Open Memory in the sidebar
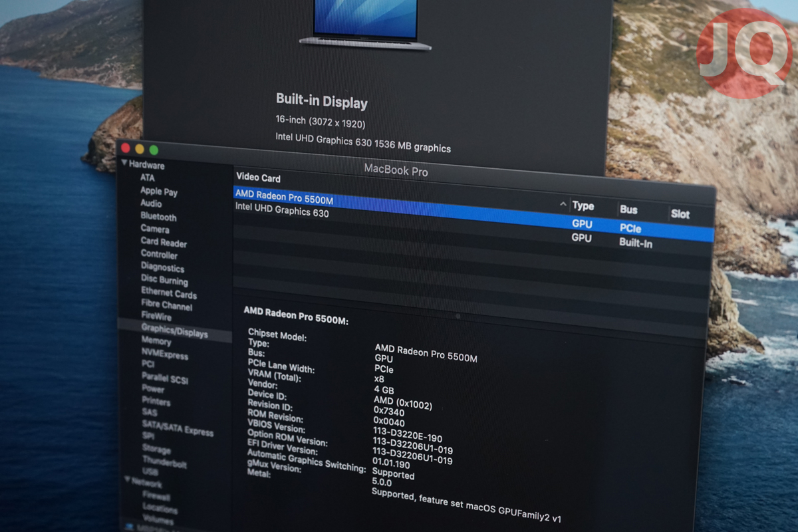Screen dimensions: 798x532 (156, 341)
